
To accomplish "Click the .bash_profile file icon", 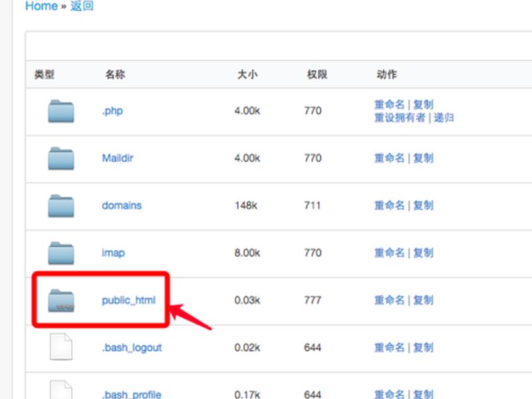I will pos(61,390).
